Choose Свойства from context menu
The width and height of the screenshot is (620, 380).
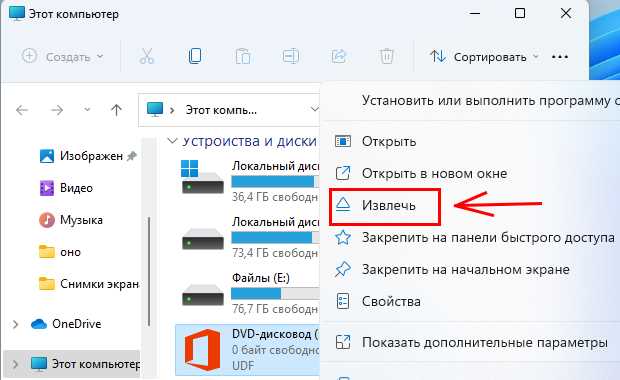[391, 302]
